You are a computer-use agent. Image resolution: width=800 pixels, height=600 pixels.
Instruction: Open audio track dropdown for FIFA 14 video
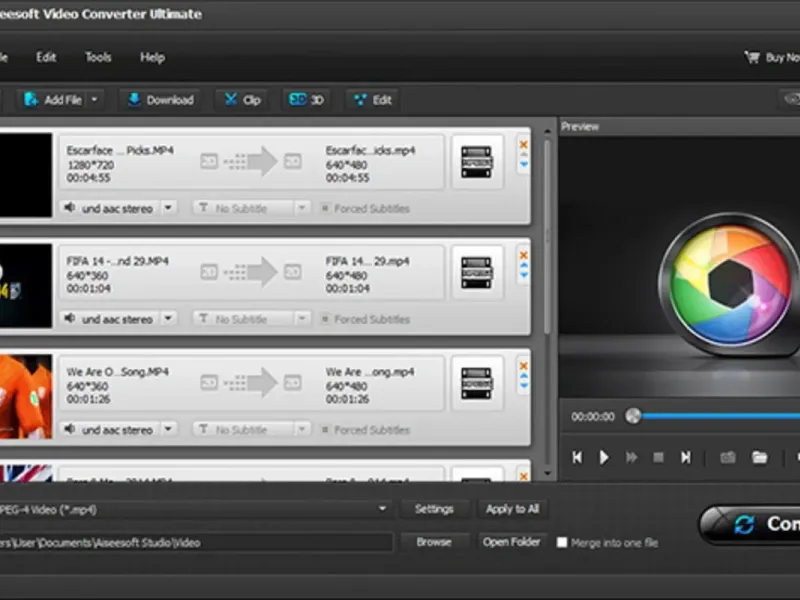168,319
